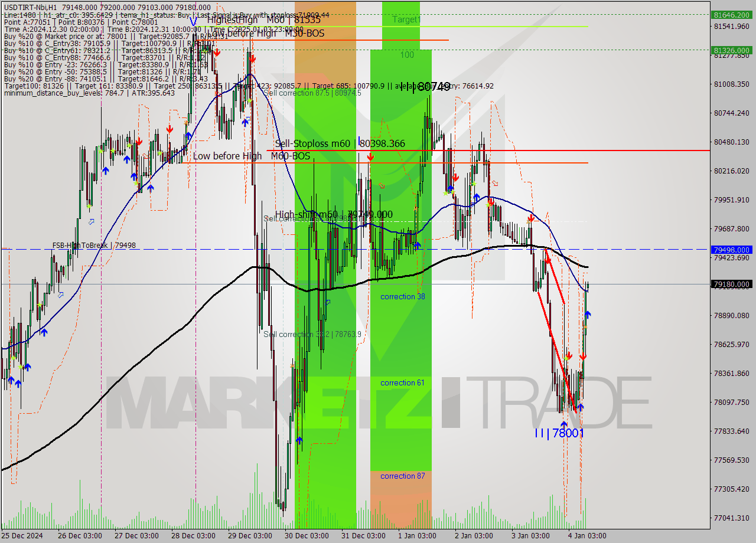Select the Low before High M30-BOS label
The height and width of the screenshot is (543, 756).
coord(265,34)
